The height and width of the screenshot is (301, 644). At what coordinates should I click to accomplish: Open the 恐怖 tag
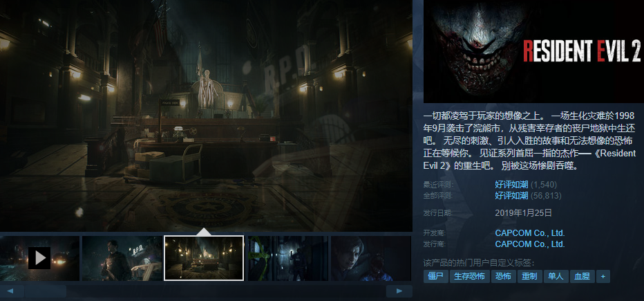[503, 277]
